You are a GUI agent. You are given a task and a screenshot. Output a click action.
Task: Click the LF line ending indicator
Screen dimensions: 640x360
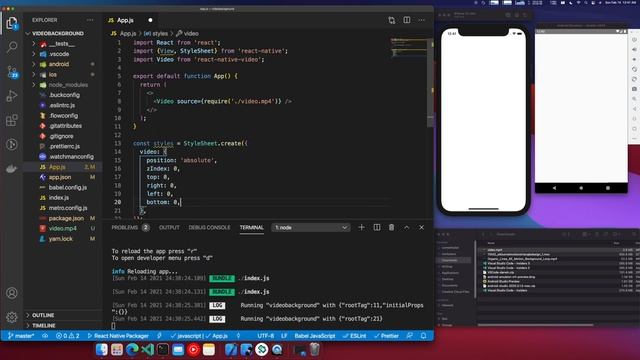[x=284, y=336]
